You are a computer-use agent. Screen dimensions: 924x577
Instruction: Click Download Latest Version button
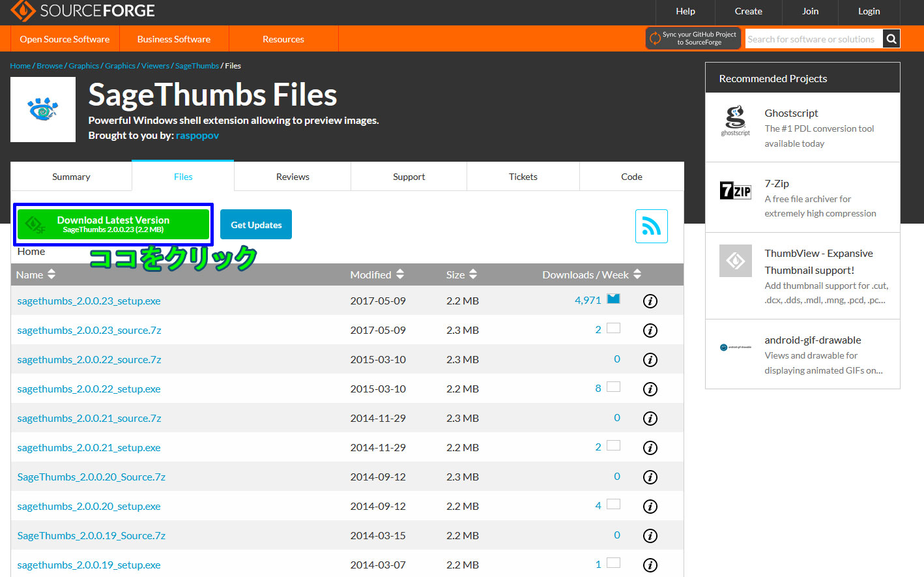click(113, 224)
